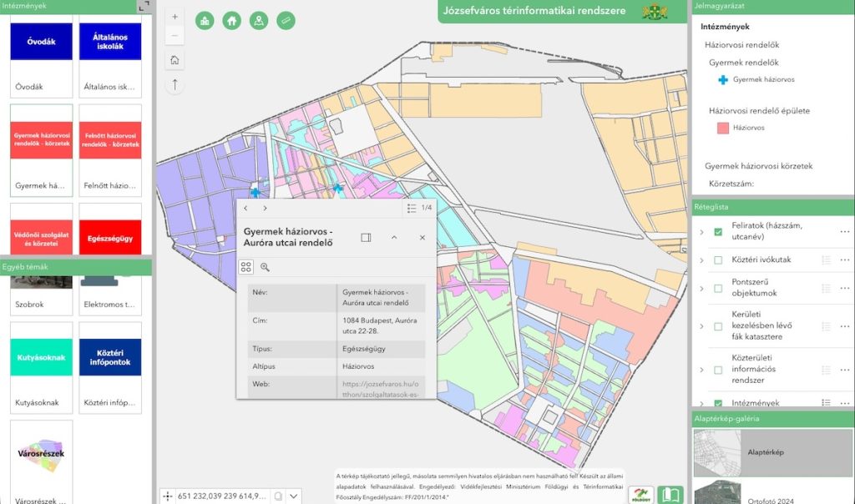Open the Óvodák theme card
Image resolution: width=855 pixels, height=504 pixels.
(x=42, y=56)
